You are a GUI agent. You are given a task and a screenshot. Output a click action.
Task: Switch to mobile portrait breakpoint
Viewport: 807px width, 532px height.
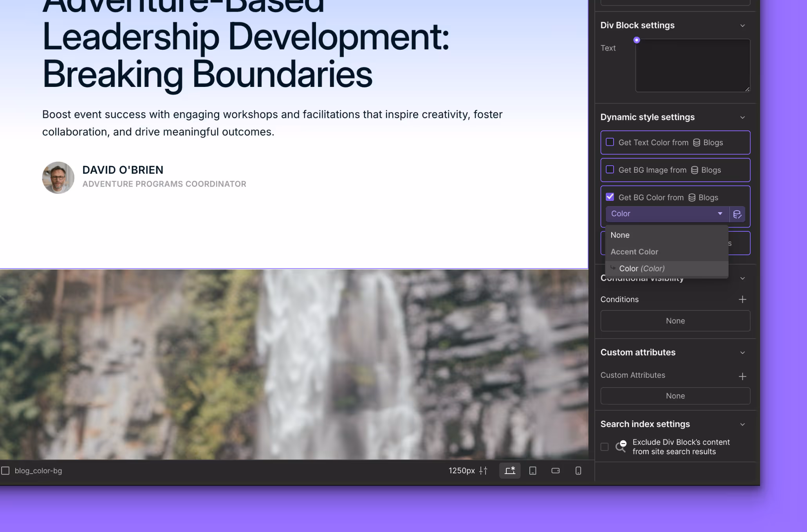tap(578, 471)
